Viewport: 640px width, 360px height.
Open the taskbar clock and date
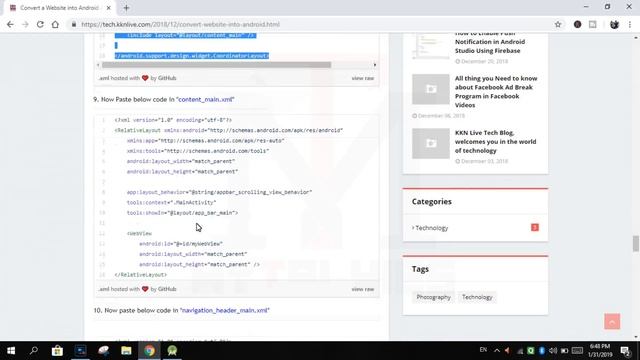[x=601, y=351]
